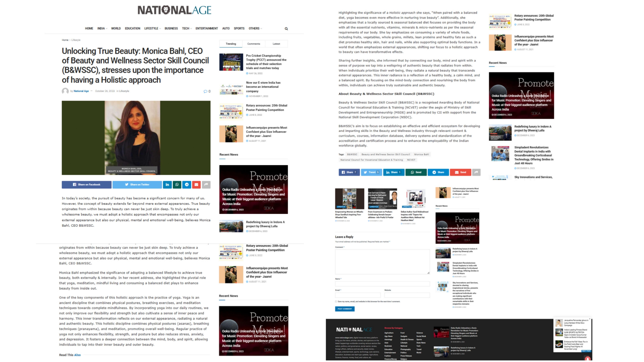The width and height of the screenshot is (644, 362).
Task: Click the Home breadcrumb link
Action: click(x=65, y=40)
